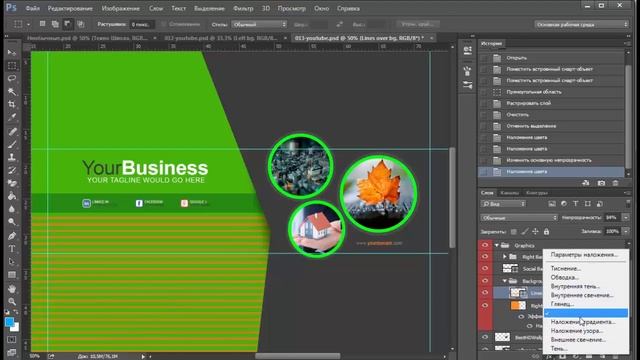Open the Слои menu
This screenshot has width=640, height=360.
[x=156, y=8]
